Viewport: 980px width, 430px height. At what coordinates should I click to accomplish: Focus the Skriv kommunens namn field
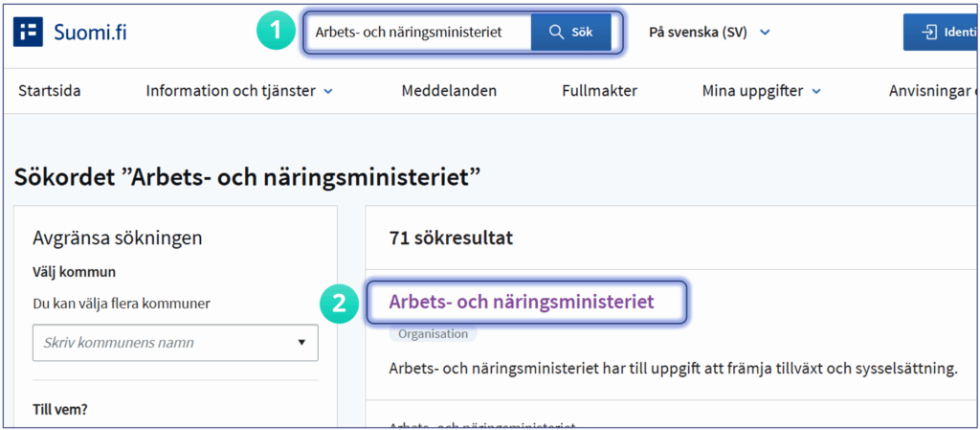[x=158, y=342]
